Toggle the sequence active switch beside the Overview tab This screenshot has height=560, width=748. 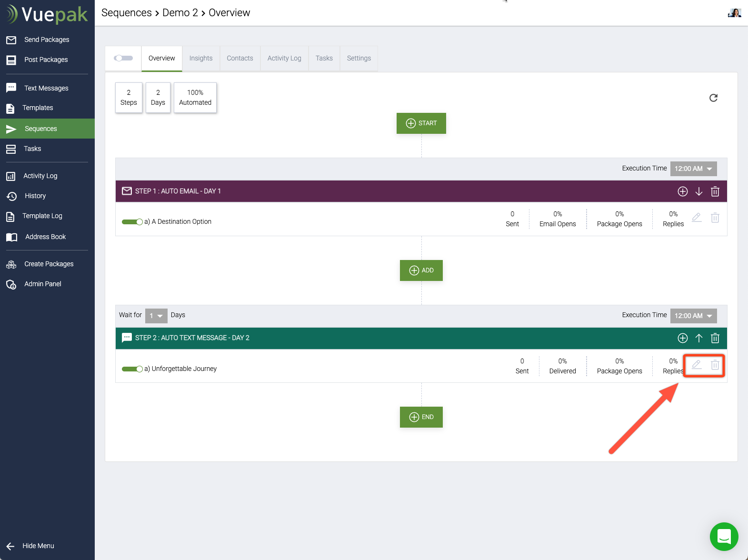[x=123, y=58]
